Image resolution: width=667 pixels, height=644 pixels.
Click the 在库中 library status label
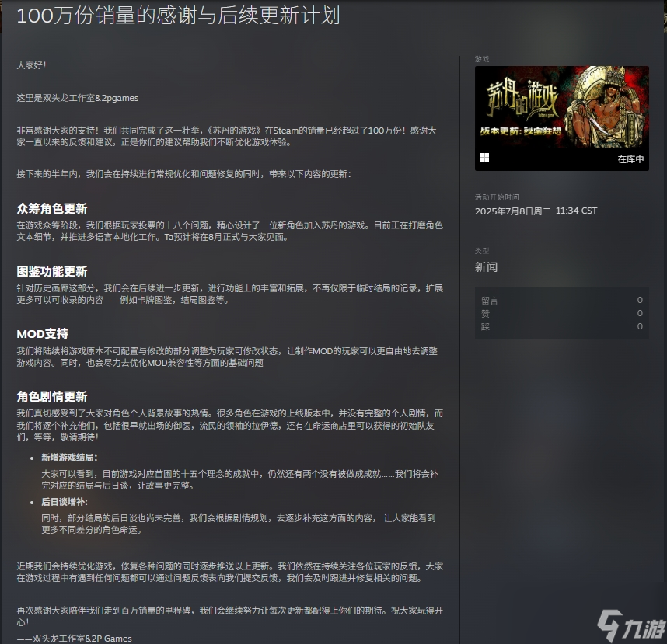pyautogui.click(x=630, y=159)
